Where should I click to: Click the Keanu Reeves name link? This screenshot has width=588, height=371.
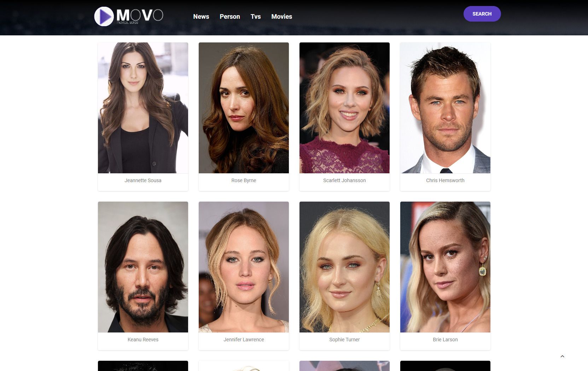point(143,340)
